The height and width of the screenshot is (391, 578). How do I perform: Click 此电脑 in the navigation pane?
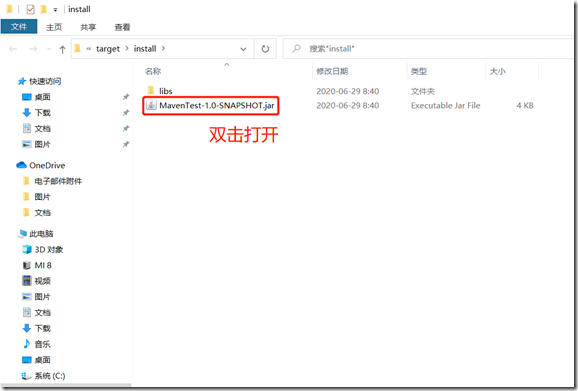41,234
